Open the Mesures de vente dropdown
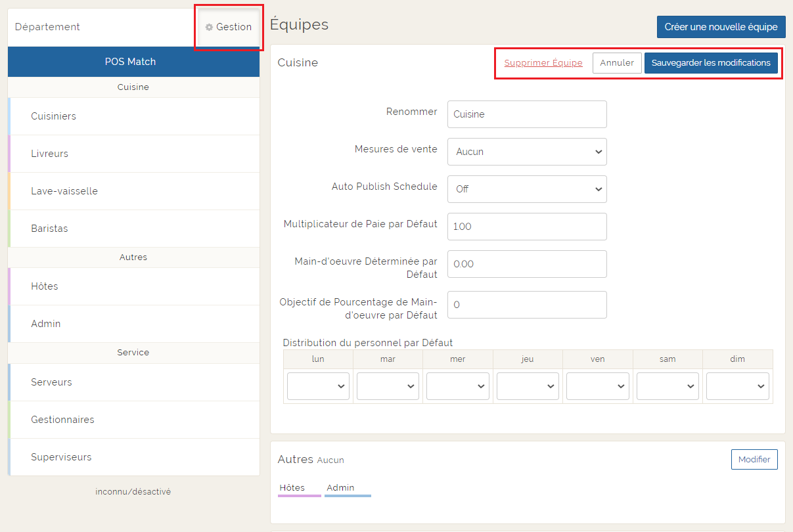Screen dimensions: 793x532 pos(527,152)
